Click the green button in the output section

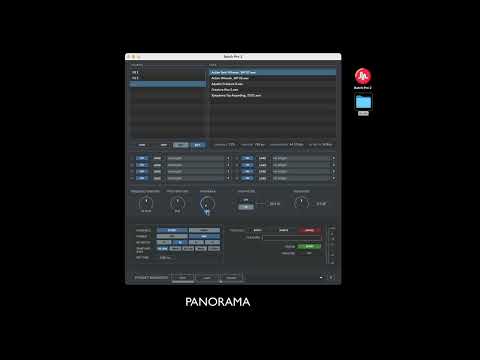(x=309, y=246)
